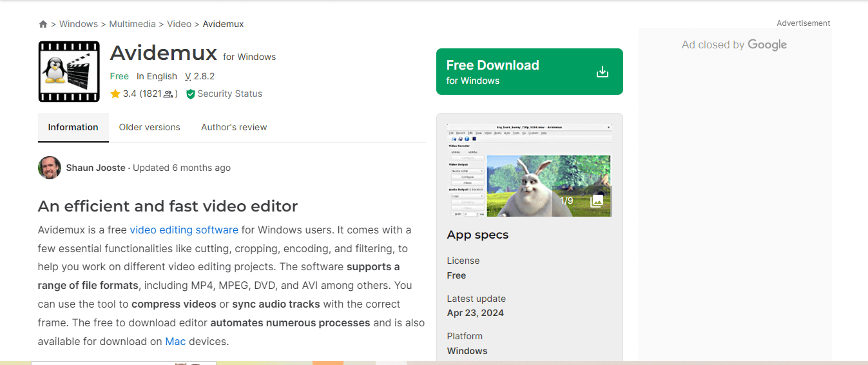This screenshot has height=365, width=868.
Task: Click the download arrow icon in the green button
Action: [x=602, y=72]
